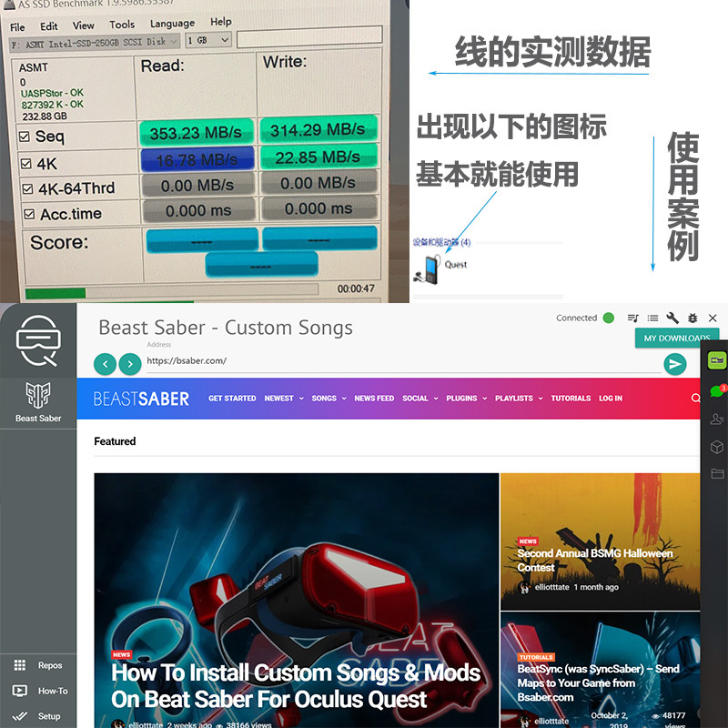
Task: Click the 4K write 22.85 MB/s result
Action: (318, 157)
